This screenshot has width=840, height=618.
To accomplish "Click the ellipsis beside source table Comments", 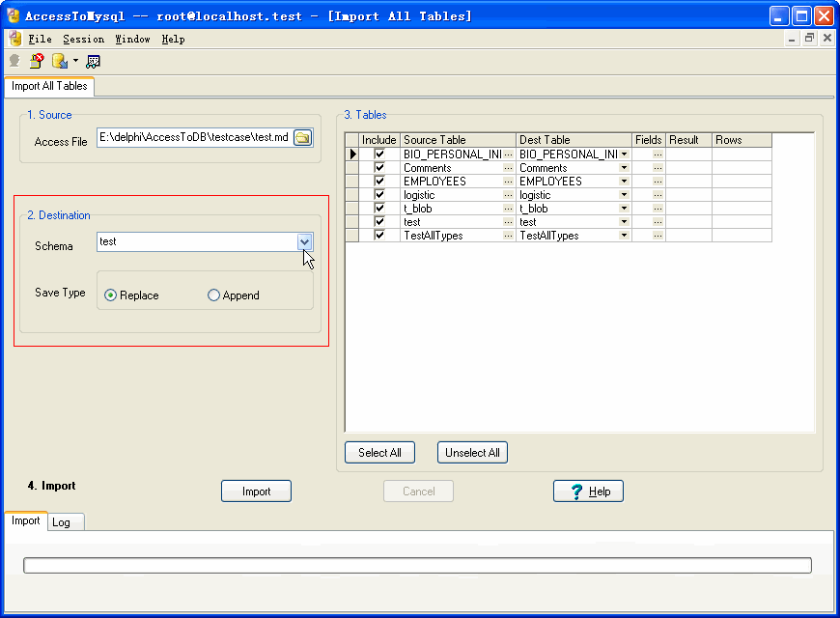I will (508, 168).
